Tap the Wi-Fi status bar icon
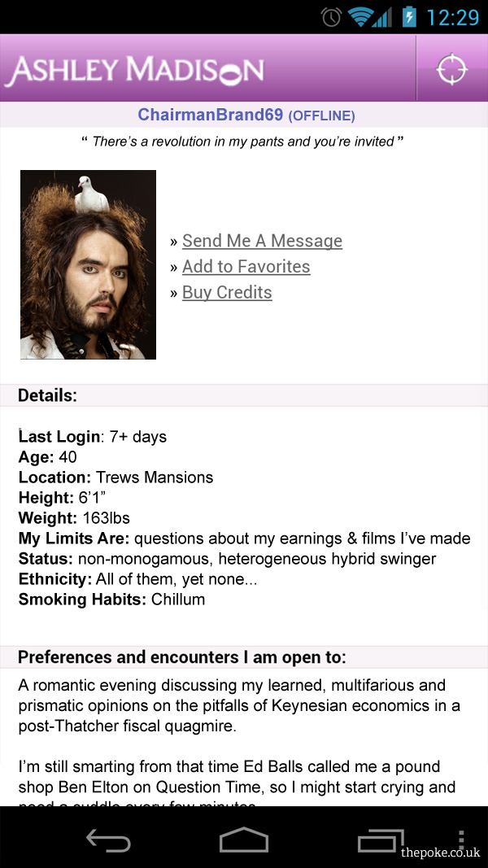 [358, 16]
